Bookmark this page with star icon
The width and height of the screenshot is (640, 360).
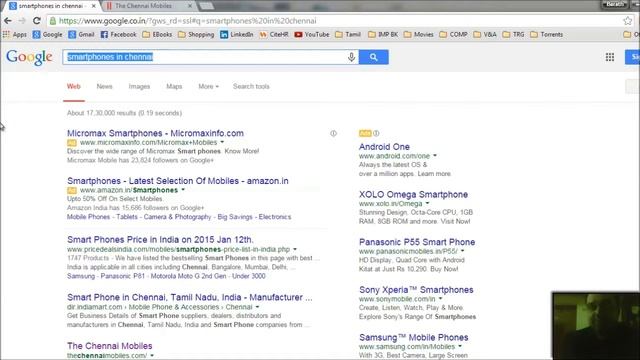627,21
